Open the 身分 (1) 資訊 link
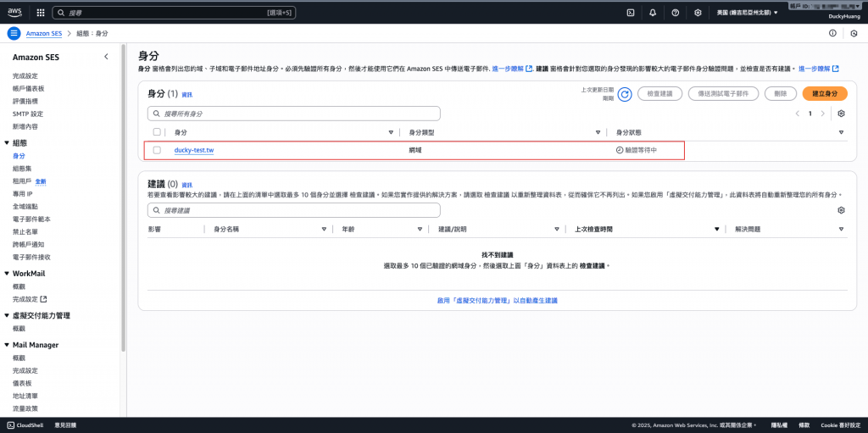Viewport: 868px width, 433px height. point(187,95)
